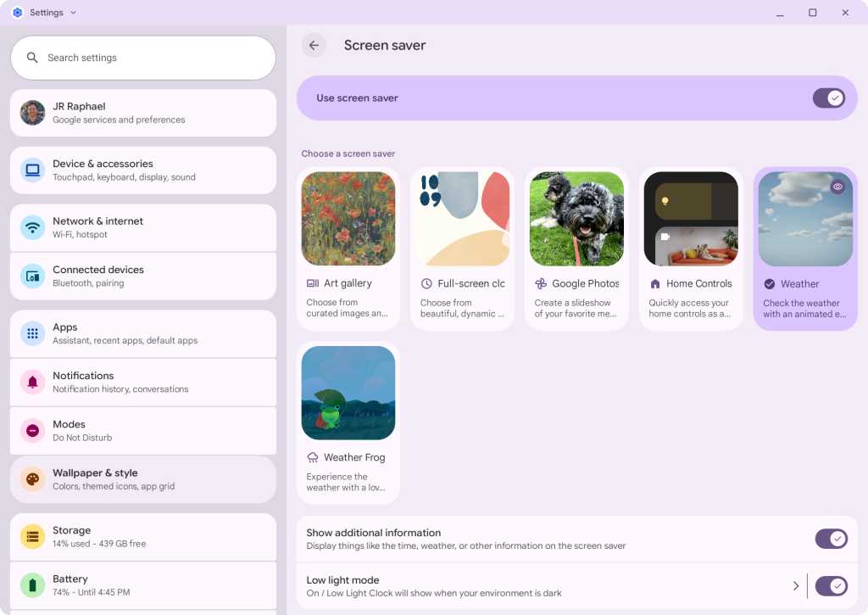Click the Battery icon
Screen dimensions: 868x615
point(33,585)
